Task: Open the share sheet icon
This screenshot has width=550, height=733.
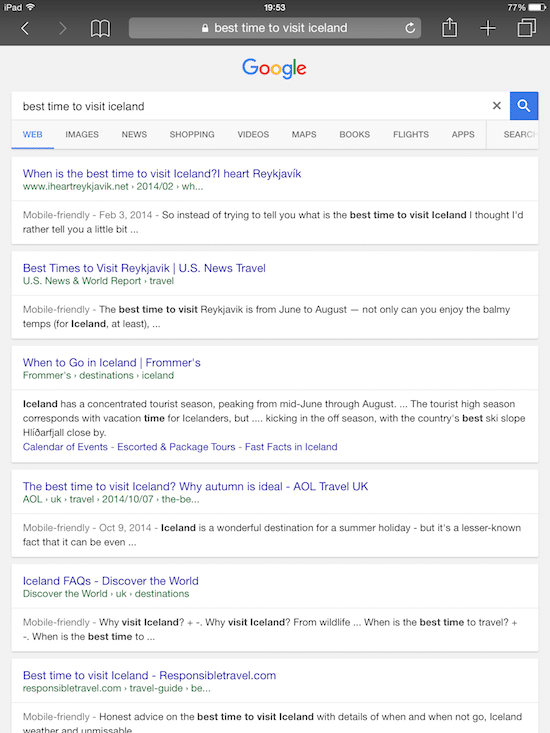Action: pos(449,28)
